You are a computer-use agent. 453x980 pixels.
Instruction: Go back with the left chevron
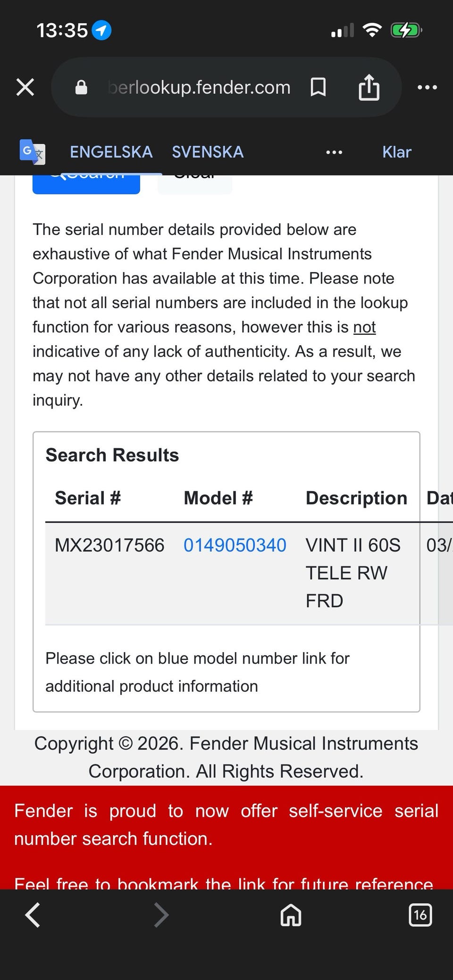(x=33, y=915)
